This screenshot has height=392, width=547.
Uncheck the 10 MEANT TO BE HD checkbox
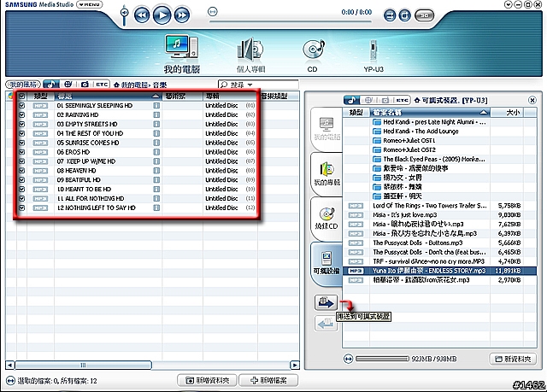tap(22, 190)
